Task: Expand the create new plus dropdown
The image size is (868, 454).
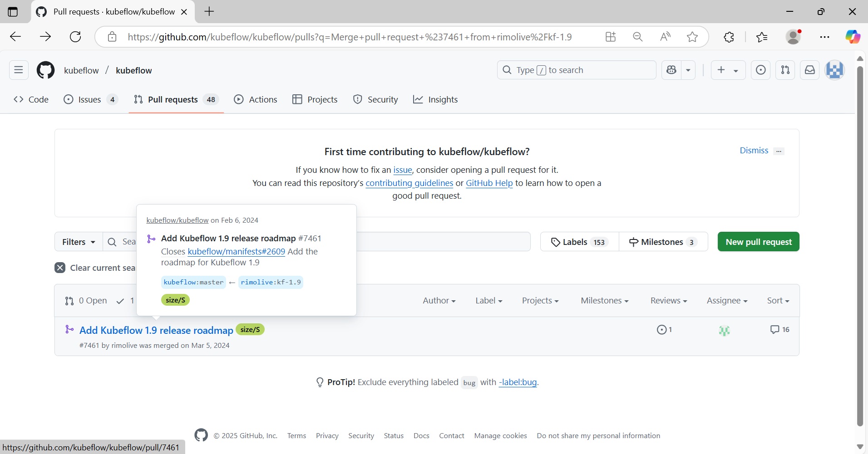Action: pos(727,70)
